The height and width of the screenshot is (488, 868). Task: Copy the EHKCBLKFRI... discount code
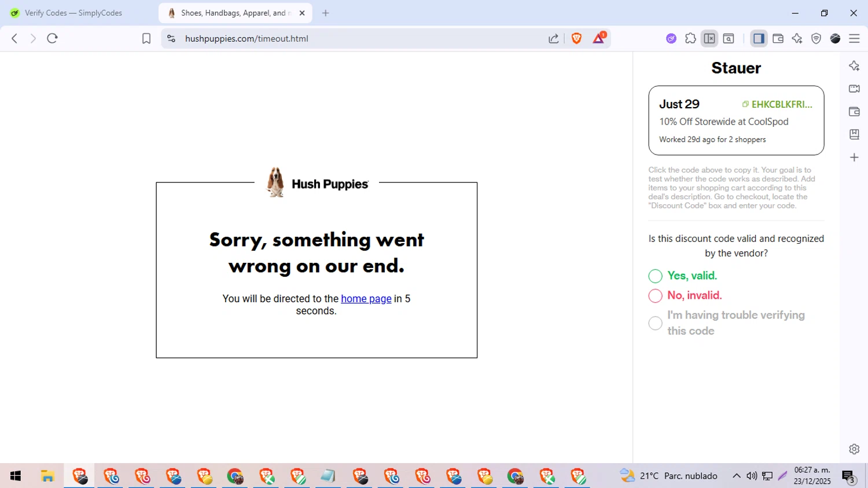point(777,104)
